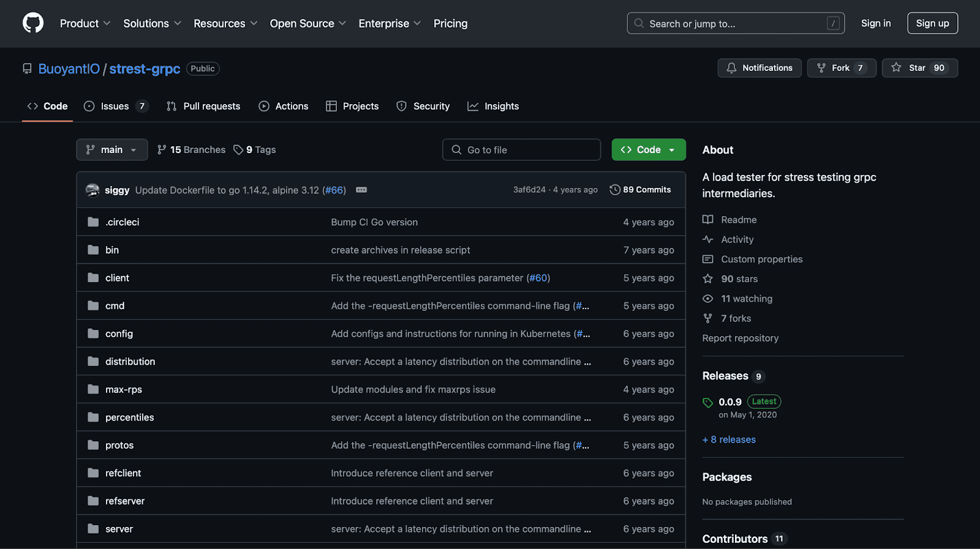Open the Solutions dropdown menu
Viewport: 980px width, 549px height.
[153, 23]
